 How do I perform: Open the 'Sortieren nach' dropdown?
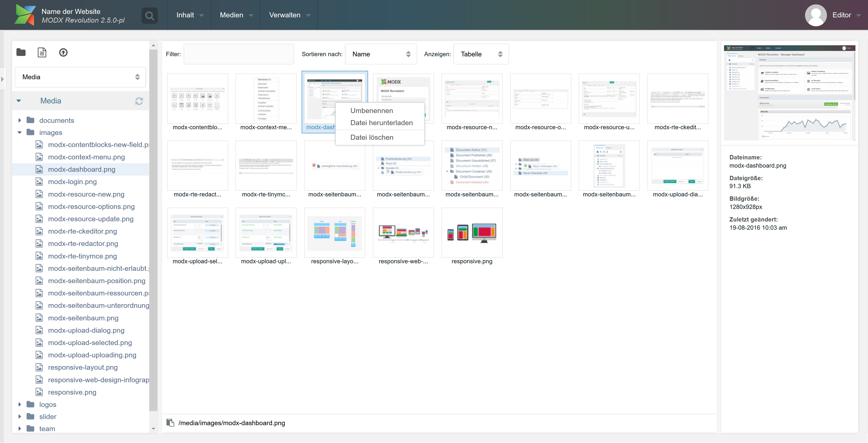point(380,54)
